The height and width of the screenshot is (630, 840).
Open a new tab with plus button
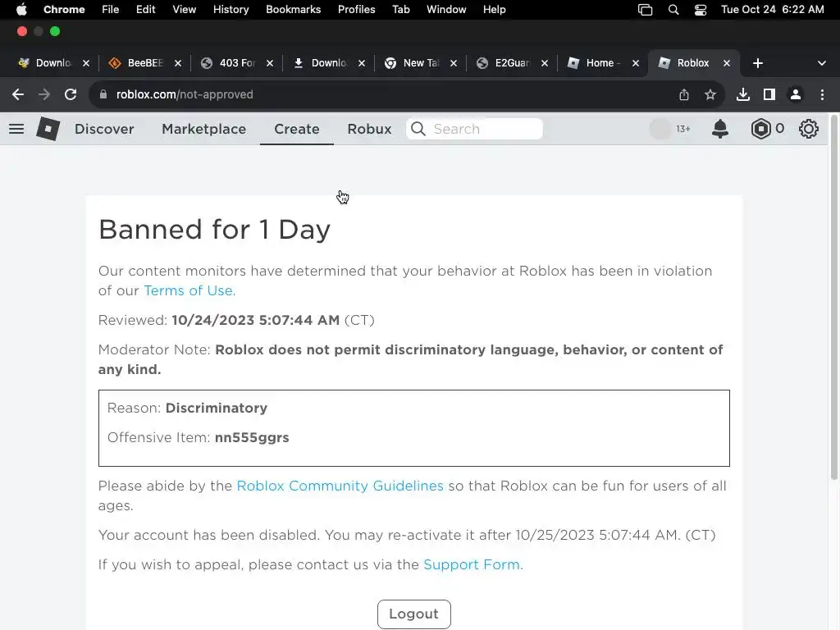point(757,63)
